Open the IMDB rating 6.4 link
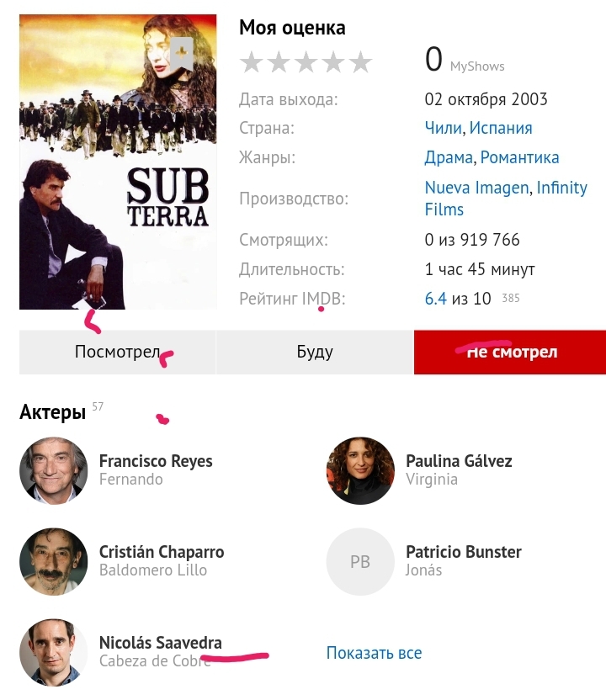Image resolution: width=606 pixels, height=700 pixels. pos(435,299)
